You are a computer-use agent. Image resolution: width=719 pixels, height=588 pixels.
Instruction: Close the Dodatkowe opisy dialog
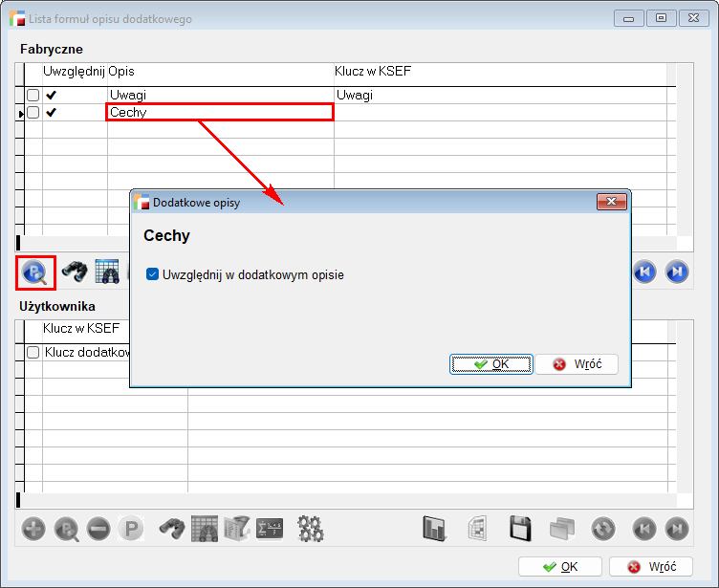coord(610,203)
